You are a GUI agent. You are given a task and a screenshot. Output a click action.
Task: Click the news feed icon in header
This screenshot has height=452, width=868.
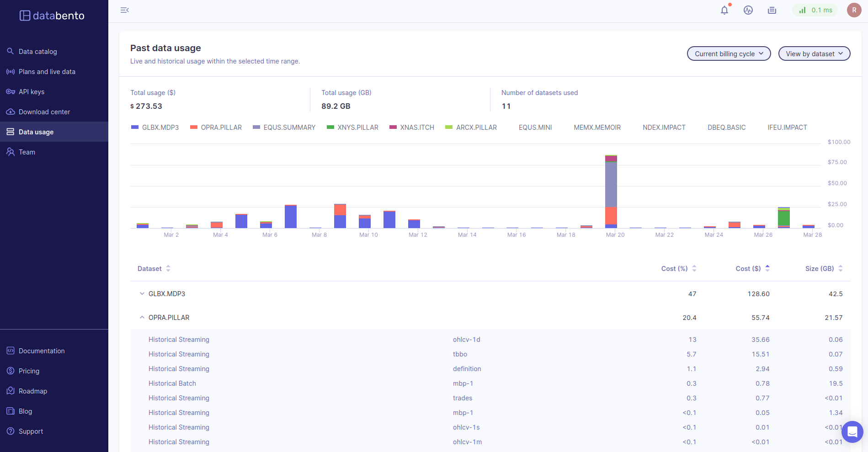[772, 10]
